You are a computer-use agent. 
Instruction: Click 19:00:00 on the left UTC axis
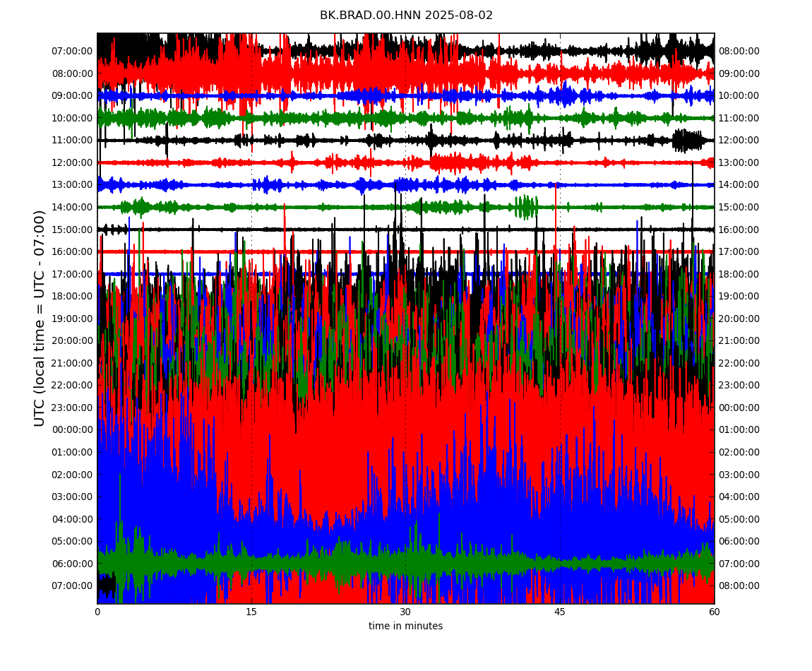(72, 319)
